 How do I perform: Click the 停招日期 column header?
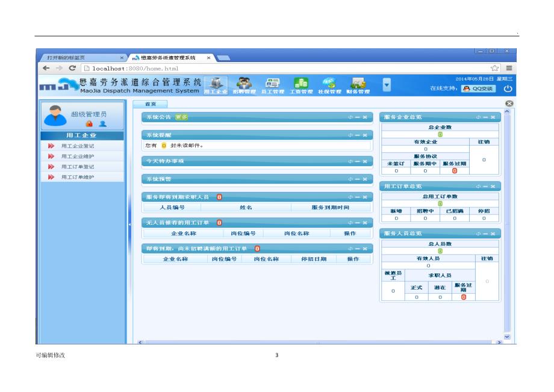pos(314,259)
